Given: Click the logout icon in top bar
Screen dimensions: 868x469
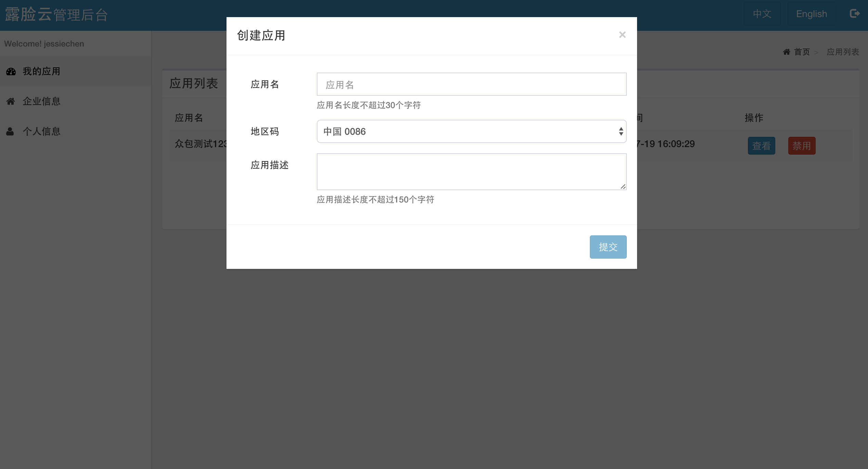Looking at the screenshot, I should coord(854,13).
